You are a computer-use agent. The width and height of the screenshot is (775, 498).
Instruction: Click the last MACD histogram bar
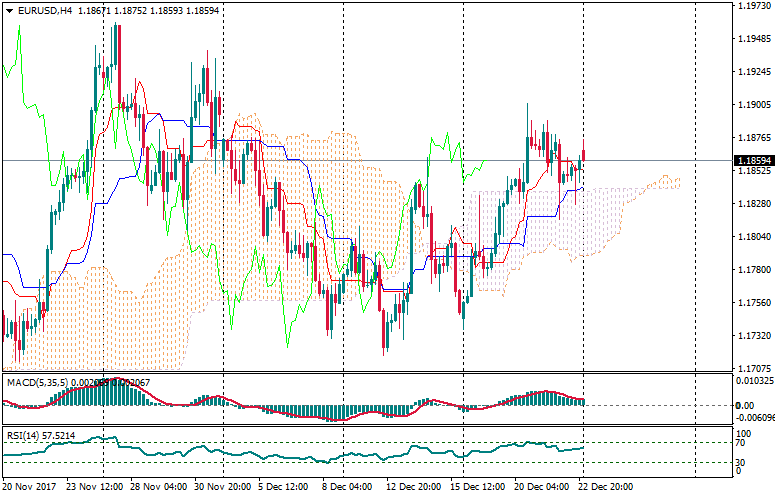583,401
